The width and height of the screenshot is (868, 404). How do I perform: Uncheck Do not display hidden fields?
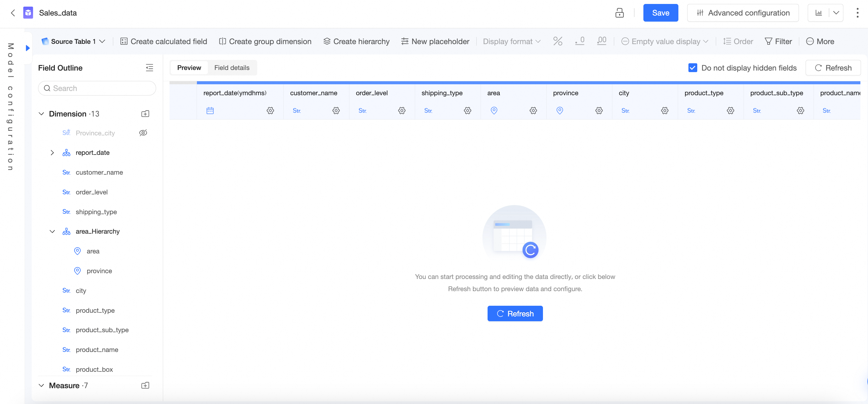pos(692,68)
